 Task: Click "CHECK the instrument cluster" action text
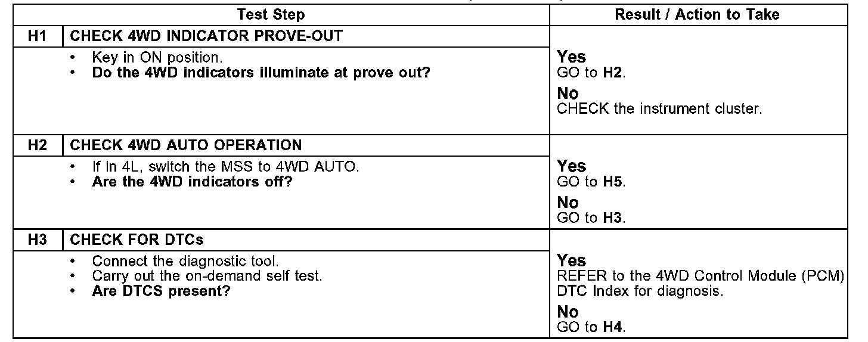coord(659,109)
